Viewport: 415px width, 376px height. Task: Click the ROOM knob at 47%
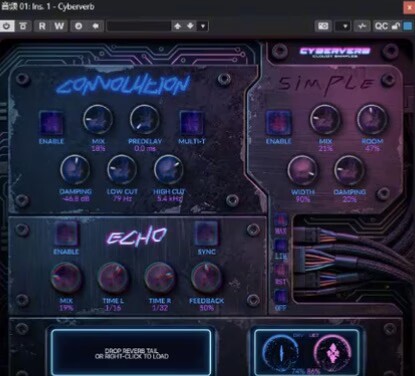[x=372, y=120]
